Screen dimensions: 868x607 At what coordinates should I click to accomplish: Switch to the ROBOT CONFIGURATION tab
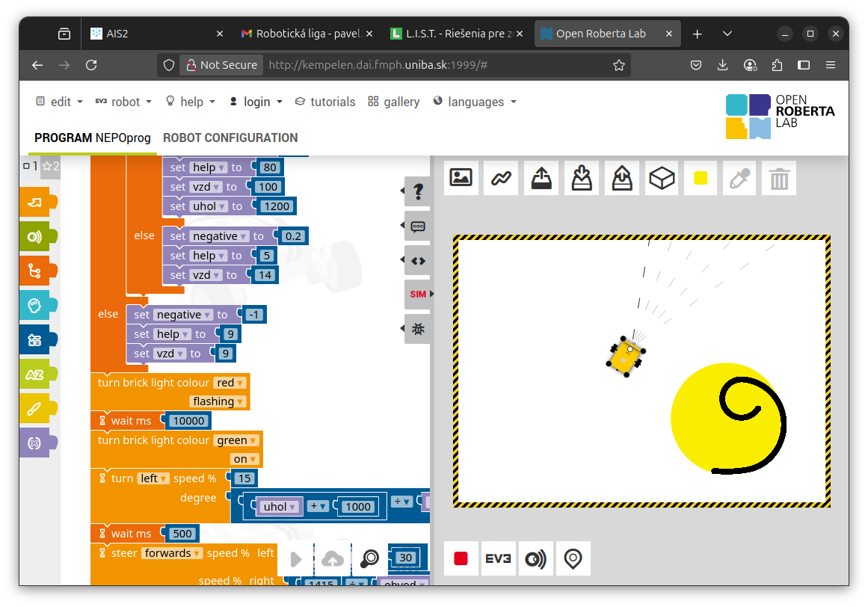(230, 138)
